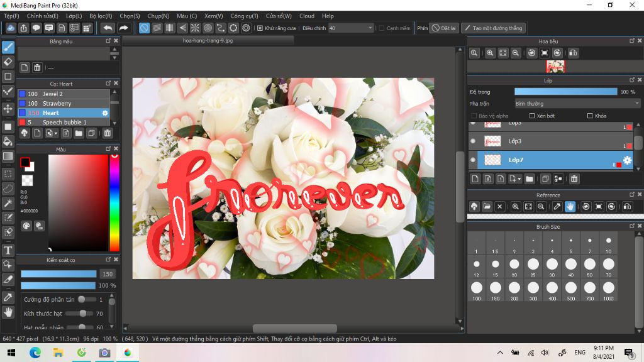
Task: Hide the Lớp3 layer visibility dot
Action: pos(473,141)
